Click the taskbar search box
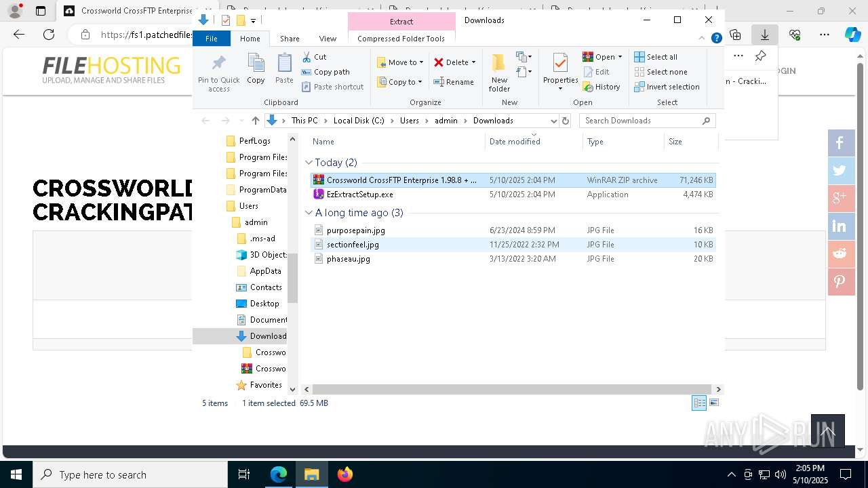Screen dimensions: 868x488 (x=130, y=474)
